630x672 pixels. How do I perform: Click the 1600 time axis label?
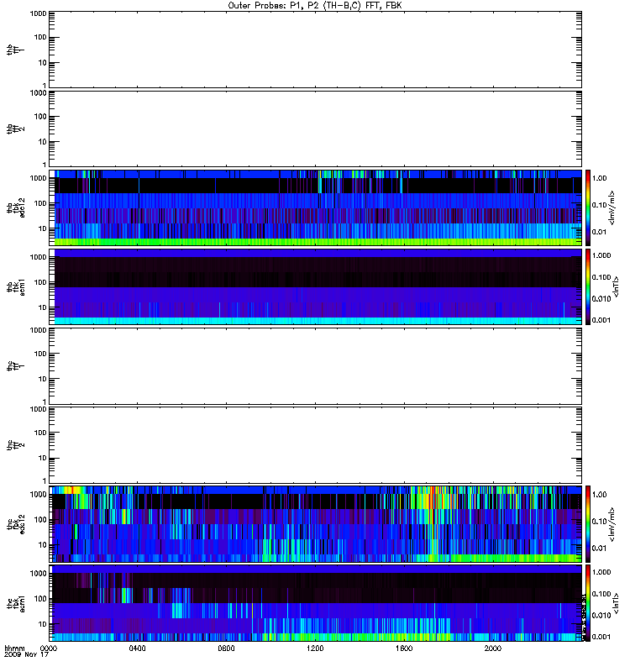tap(404, 648)
